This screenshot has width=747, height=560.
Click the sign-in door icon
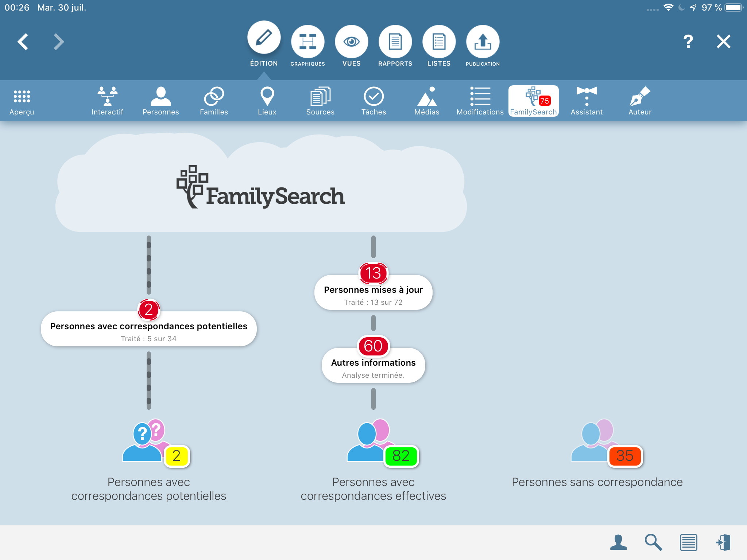tap(723, 542)
